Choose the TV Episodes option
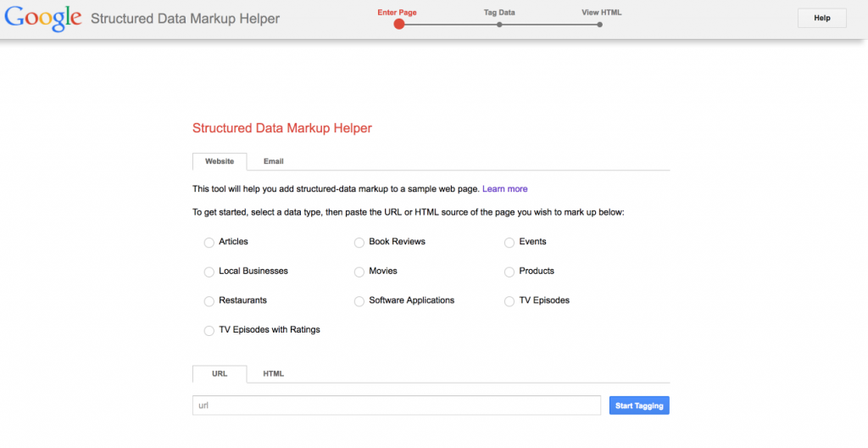The width and height of the screenshot is (868, 448). pyautogui.click(x=509, y=301)
